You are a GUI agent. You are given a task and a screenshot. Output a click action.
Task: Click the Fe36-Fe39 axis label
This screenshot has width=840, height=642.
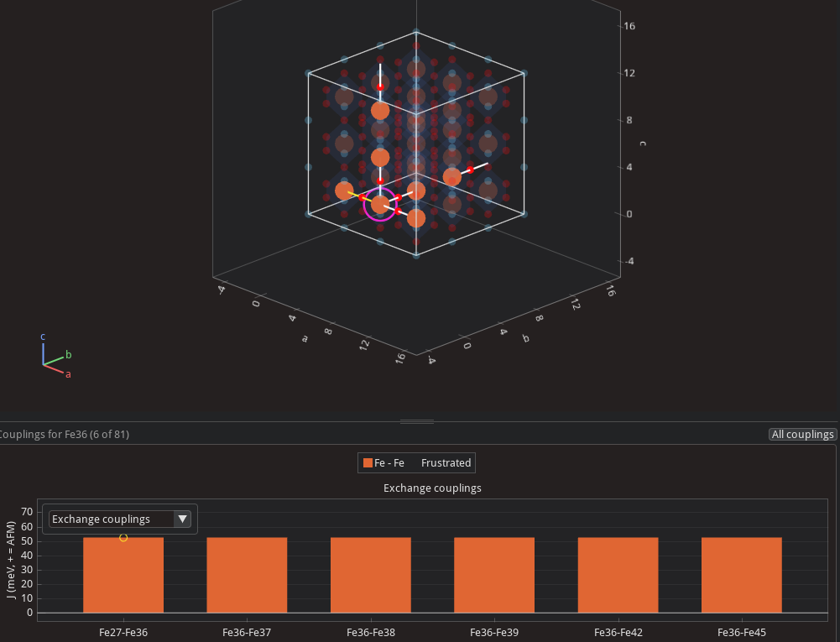494,633
